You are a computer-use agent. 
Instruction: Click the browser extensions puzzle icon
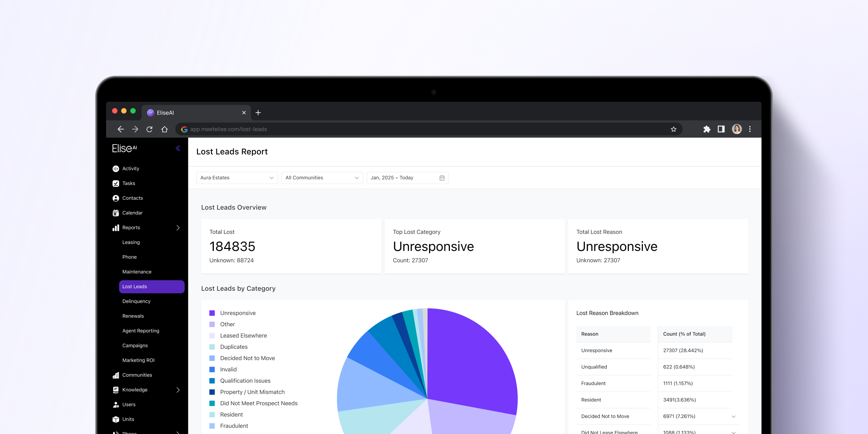coord(707,129)
